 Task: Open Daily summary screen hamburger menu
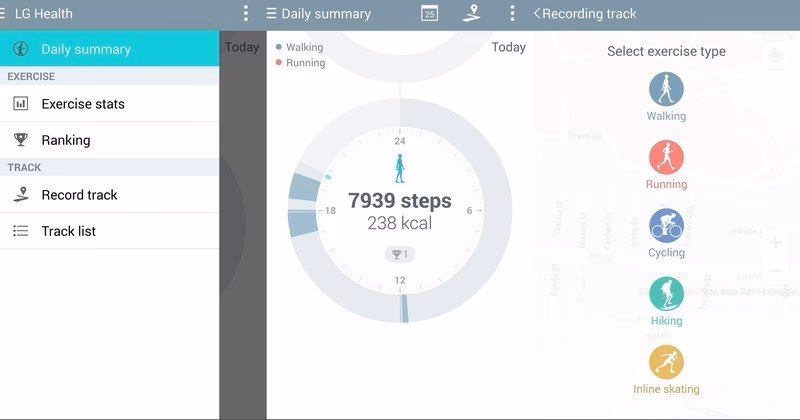click(271, 14)
